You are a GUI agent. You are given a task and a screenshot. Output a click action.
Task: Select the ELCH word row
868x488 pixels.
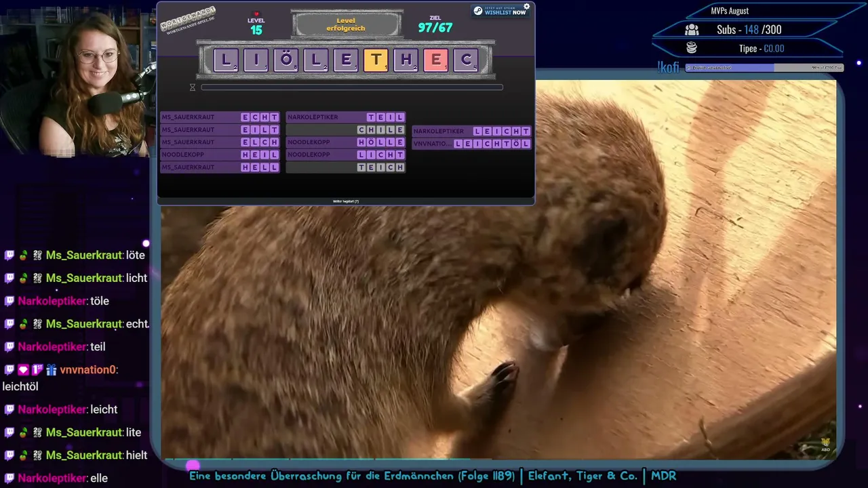[220, 142]
